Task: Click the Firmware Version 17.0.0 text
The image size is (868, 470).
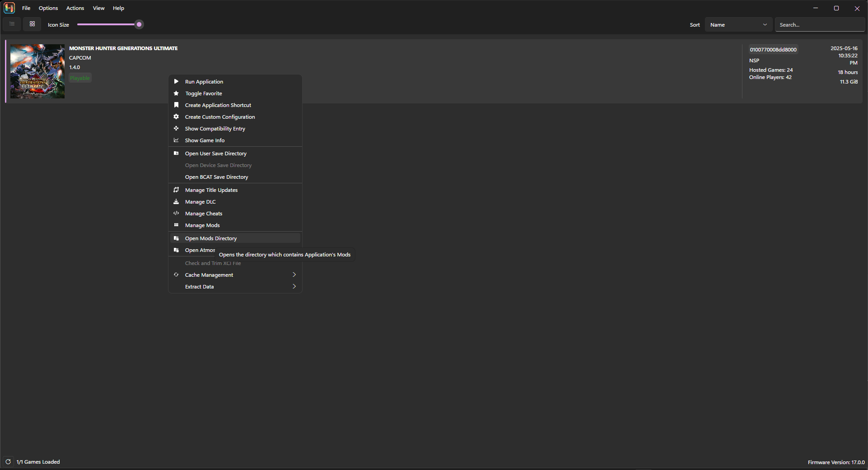Action: tap(836, 462)
